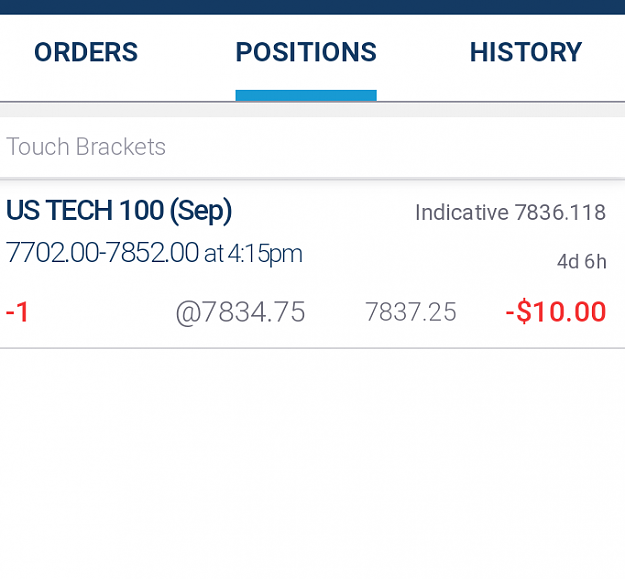625x579 pixels.
Task: Tap the @7834.75 entry price
Action: [240, 312]
